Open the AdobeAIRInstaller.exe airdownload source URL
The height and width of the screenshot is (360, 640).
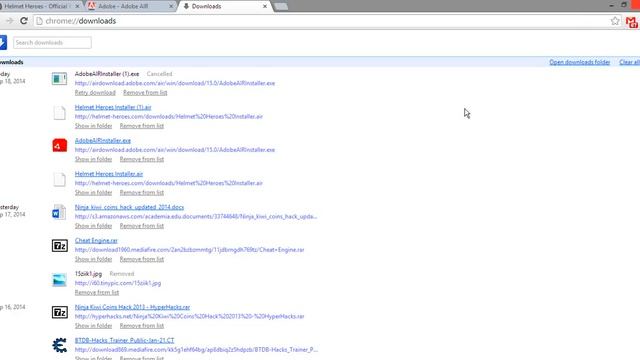click(175, 150)
